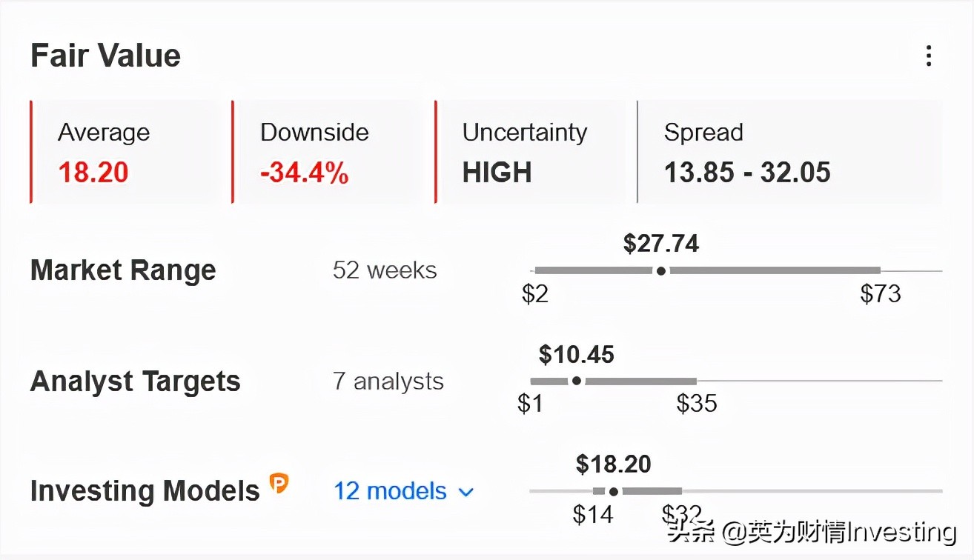Image resolution: width=974 pixels, height=560 pixels.
Task: Click the Market Range current price marker
Action: click(x=660, y=271)
